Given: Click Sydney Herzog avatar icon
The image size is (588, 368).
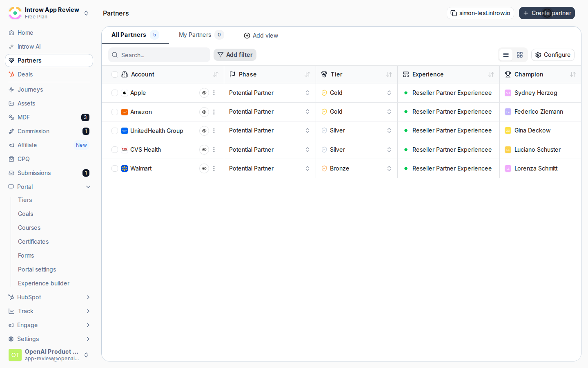Looking at the screenshot, I should 508,93.
